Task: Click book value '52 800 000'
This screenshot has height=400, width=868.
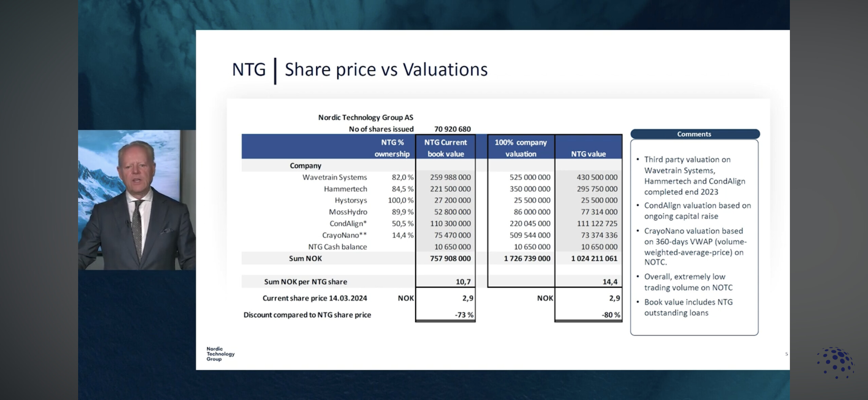Action: coord(452,212)
